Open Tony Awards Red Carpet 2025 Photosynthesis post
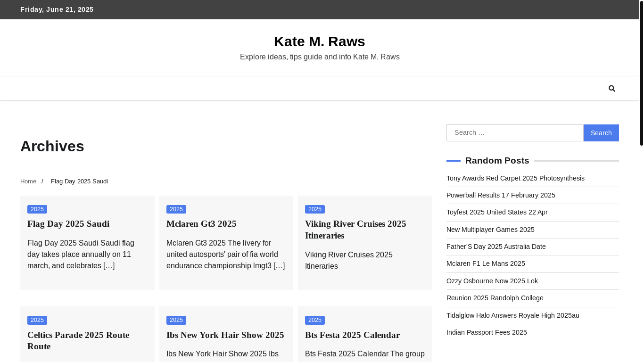 click(x=515, y=178)
